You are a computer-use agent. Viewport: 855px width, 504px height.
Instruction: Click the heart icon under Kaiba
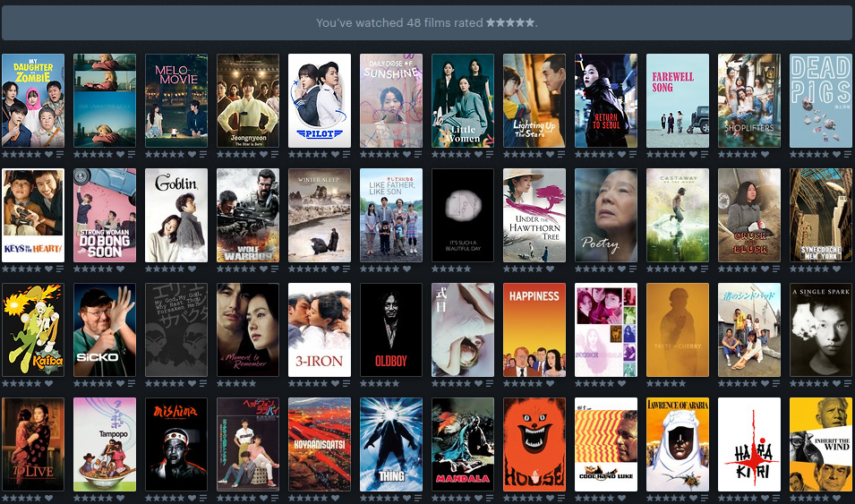(x=48, y=383)
